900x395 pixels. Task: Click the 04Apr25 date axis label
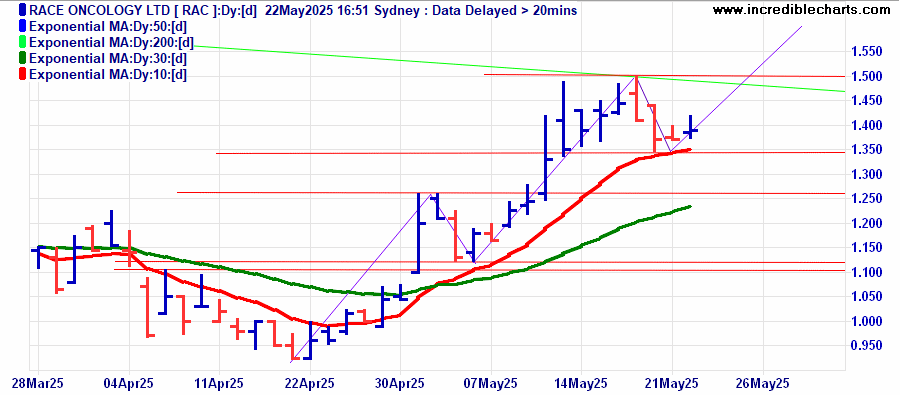129,383
